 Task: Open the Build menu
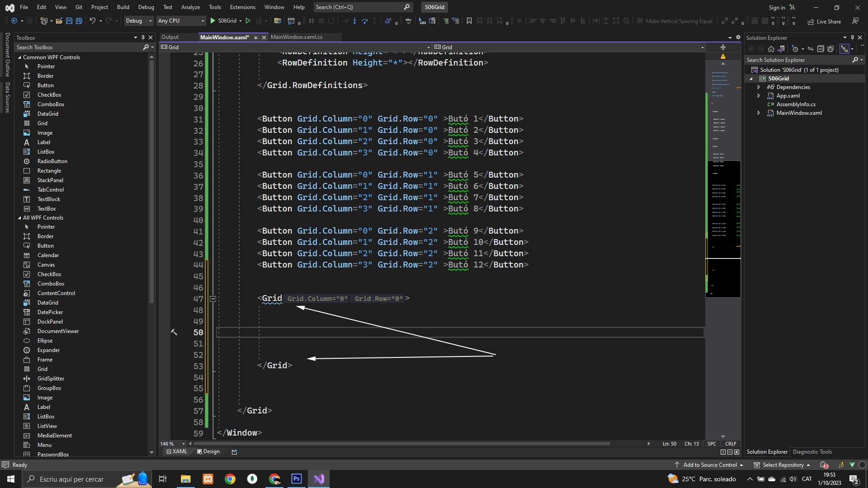point(123,7)
